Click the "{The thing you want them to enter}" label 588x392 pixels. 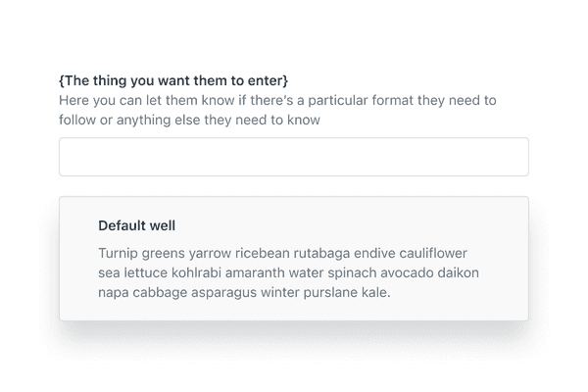(173, 79)
